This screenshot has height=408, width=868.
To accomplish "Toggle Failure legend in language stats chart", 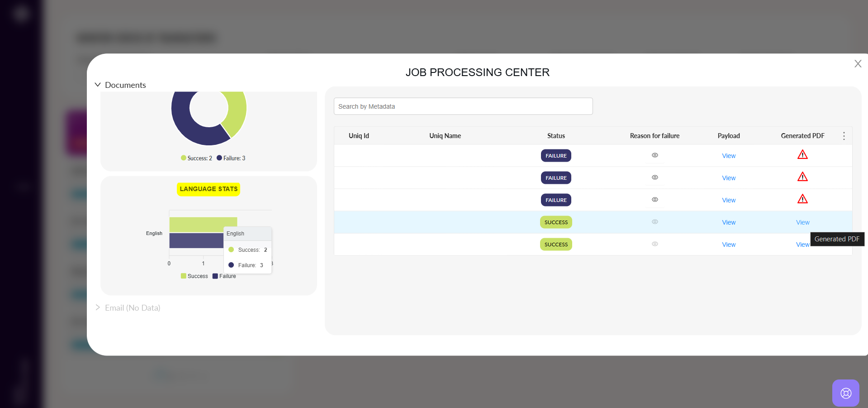I will pos(224,276).
